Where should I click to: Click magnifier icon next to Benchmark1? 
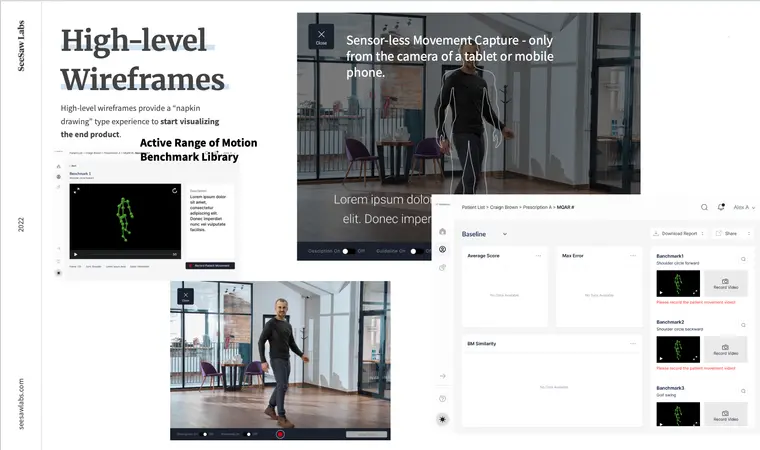pyautogui.click(x=743, y=258)
